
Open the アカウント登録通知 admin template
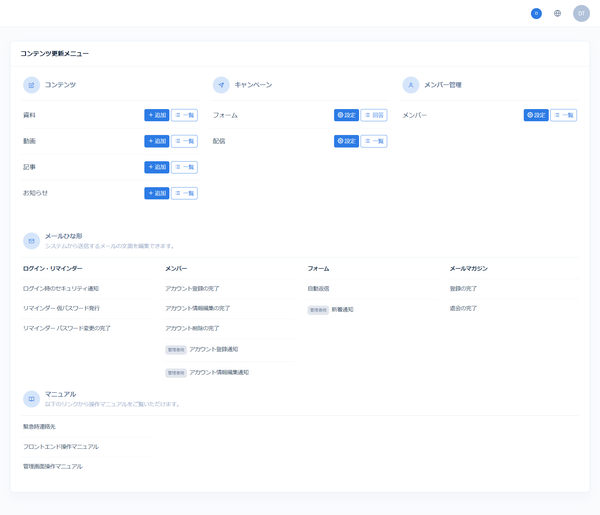(x=214, y=349)
